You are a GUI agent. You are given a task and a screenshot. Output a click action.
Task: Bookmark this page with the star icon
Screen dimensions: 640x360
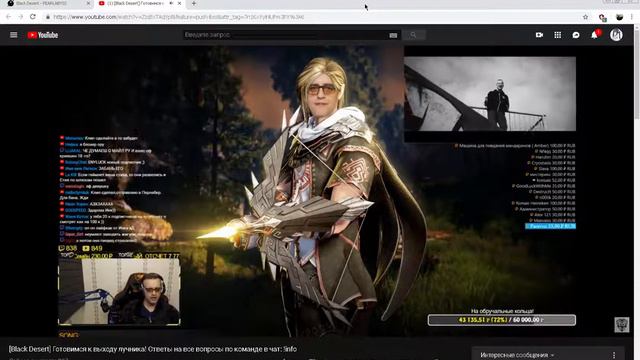(x=586, y=17)
